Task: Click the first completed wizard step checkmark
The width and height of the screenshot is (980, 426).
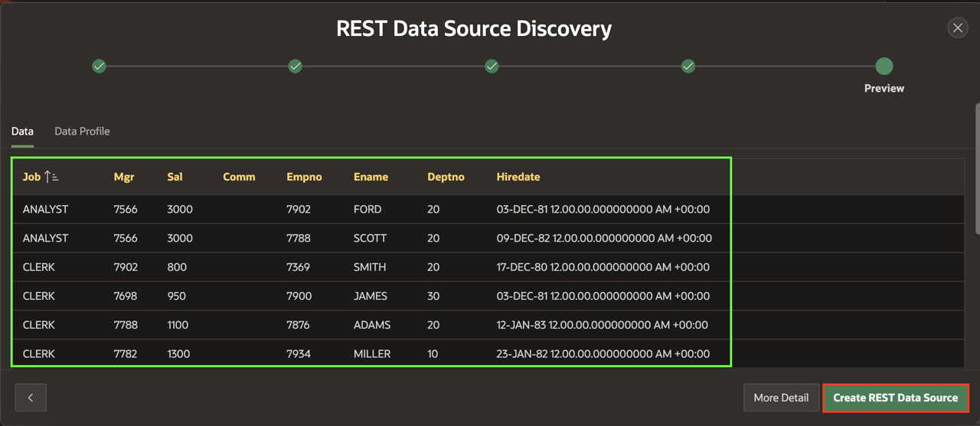Action: tap(99, 67)
